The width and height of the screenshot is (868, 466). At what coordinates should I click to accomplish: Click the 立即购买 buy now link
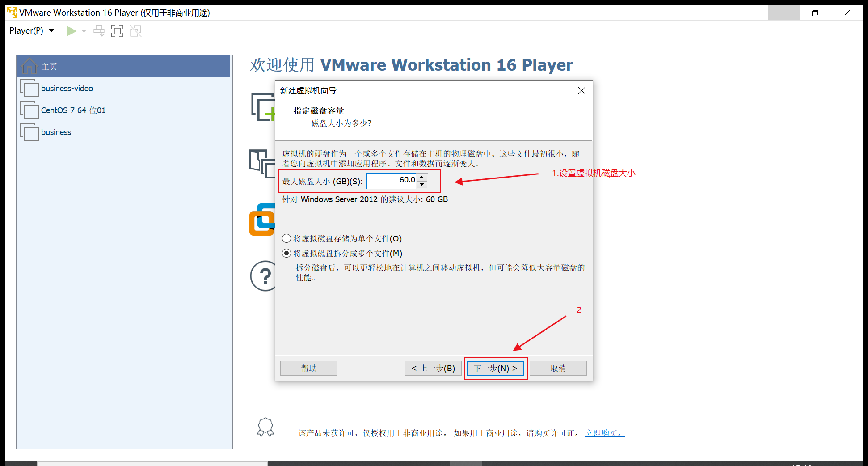pyautogui.click(x=605, y=433)
